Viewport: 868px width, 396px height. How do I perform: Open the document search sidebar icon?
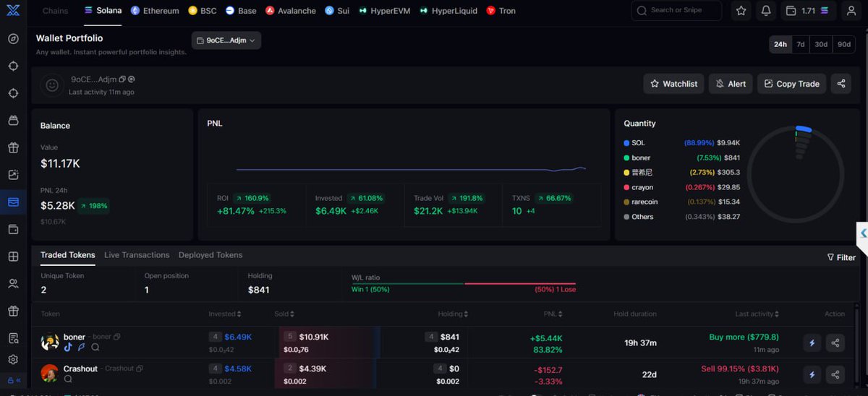[13, 338]
